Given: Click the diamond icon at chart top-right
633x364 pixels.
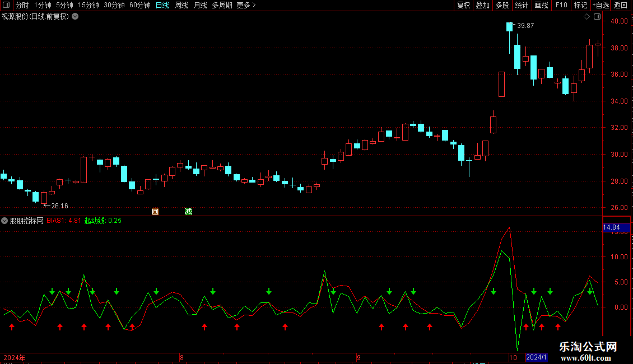Looking at the screenshot, I should pyautogui.click(x=587, y=17).
